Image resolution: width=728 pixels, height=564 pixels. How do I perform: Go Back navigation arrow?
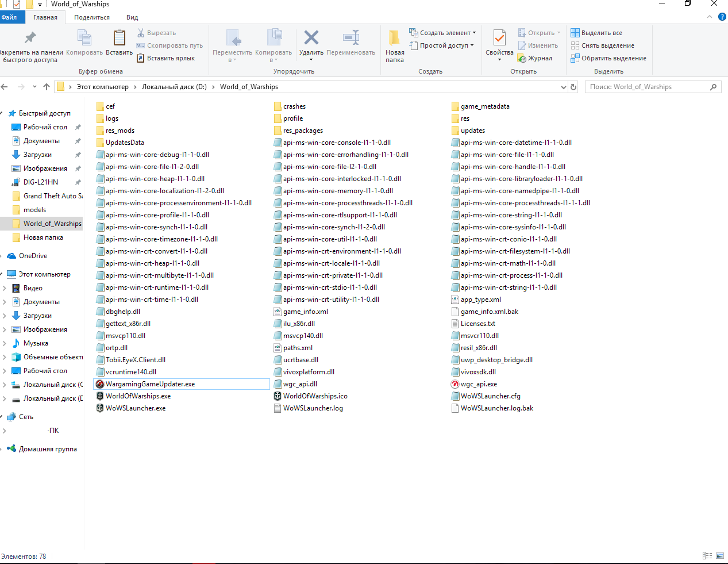click(x=5, y=87)
